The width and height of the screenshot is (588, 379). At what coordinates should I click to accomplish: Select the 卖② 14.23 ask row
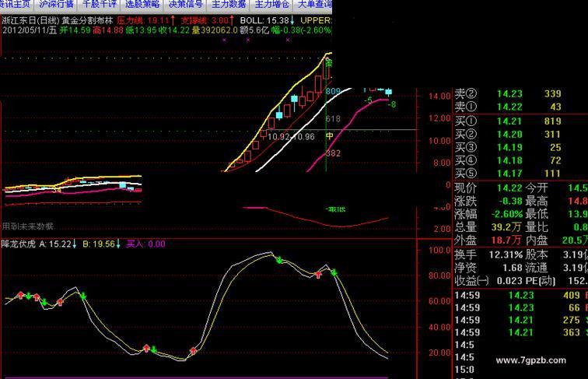pyautogui.click(x=508, y=94)
